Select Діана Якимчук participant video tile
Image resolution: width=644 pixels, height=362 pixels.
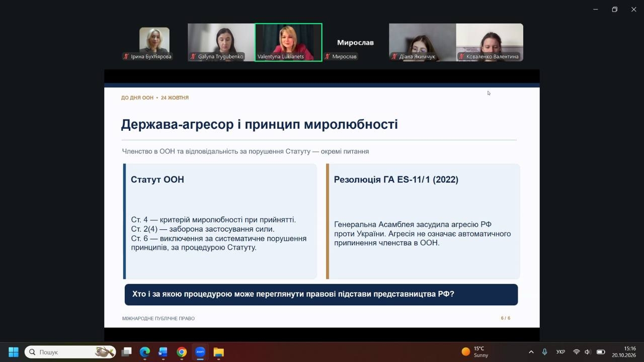(x=422, y=42)
